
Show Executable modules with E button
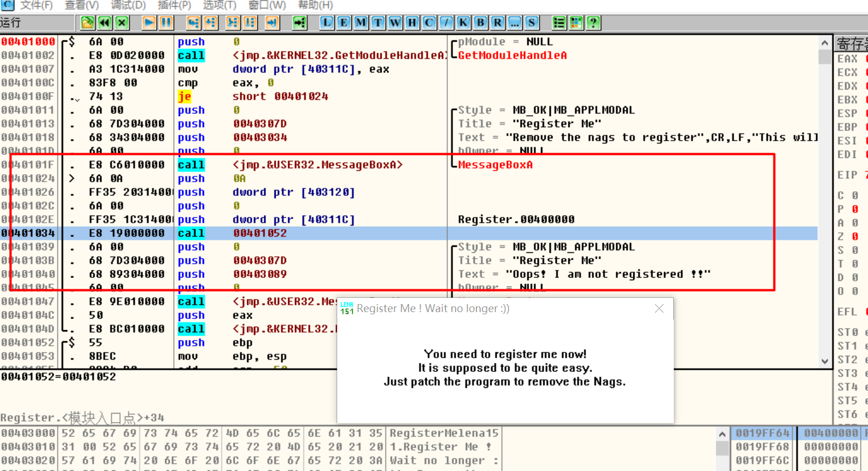343,23
